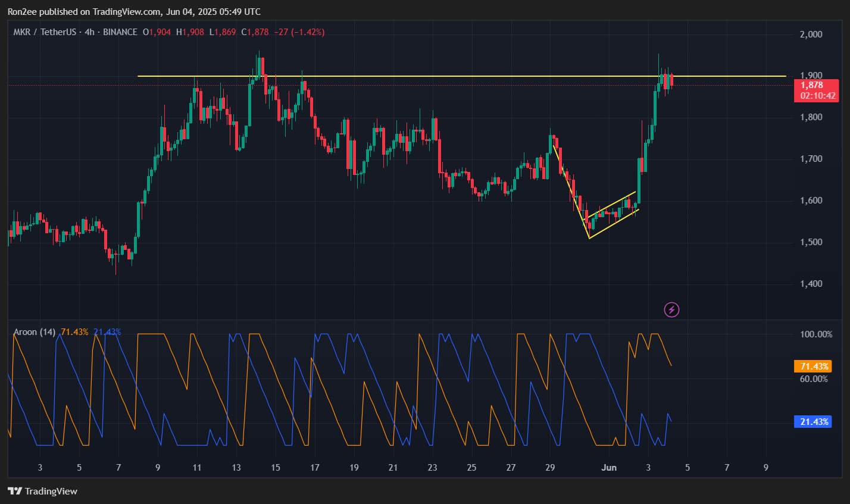Image resolution: width=850 pixels, height=504 pixels.
Task: Click the blue 21.43% Aroon value badge
Action: coord(812,421)
